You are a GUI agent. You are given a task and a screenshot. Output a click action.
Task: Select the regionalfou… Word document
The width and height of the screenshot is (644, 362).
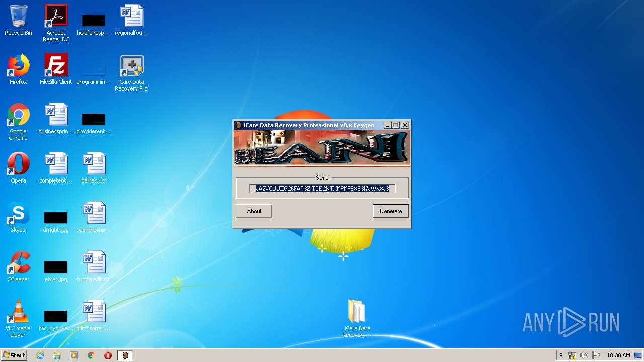(131, 21)
